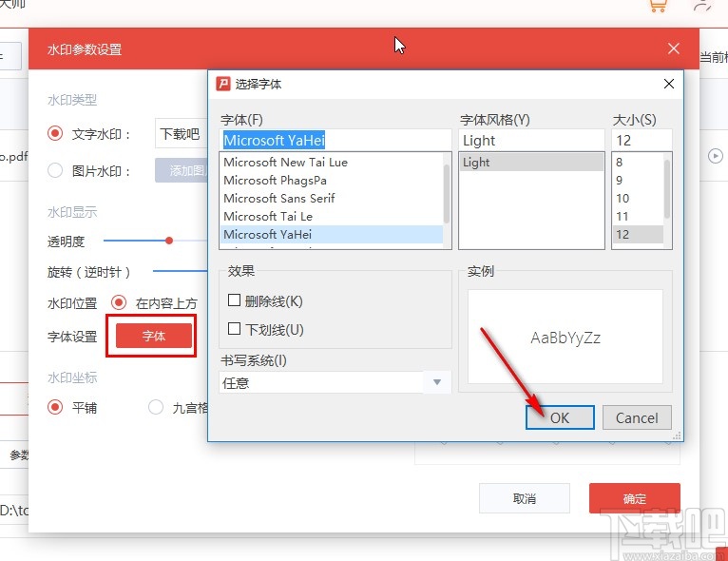Select Microsoft PhagsPa font
The image size is (728, 561).
pyautogui.click(x=332, y=181)
